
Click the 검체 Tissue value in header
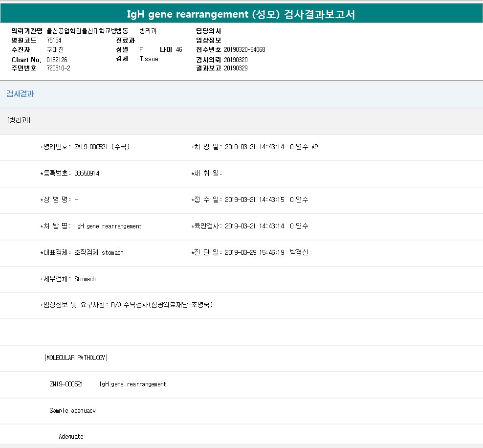tap(149, 59)
